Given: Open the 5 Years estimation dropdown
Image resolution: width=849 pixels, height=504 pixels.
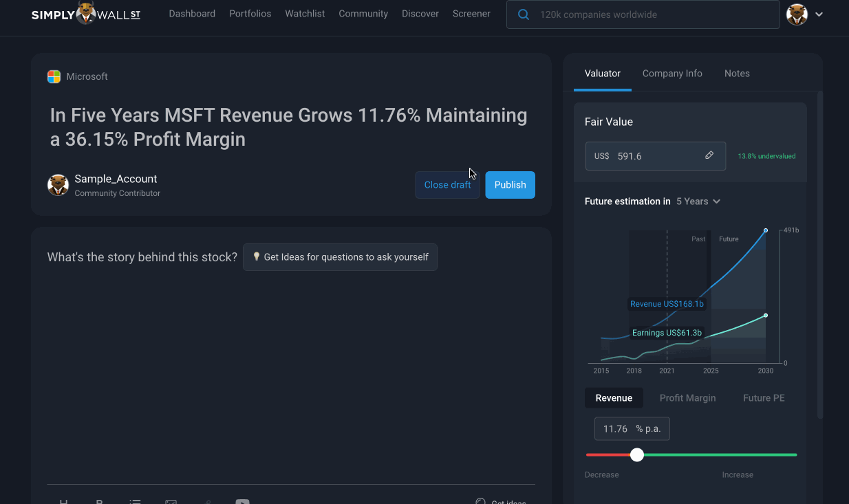Looking at the screenshot, I should (x=698, y=201).
